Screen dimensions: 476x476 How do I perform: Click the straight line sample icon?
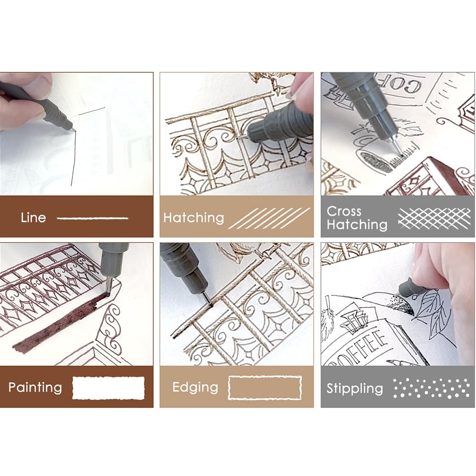[x=93, y=218]
